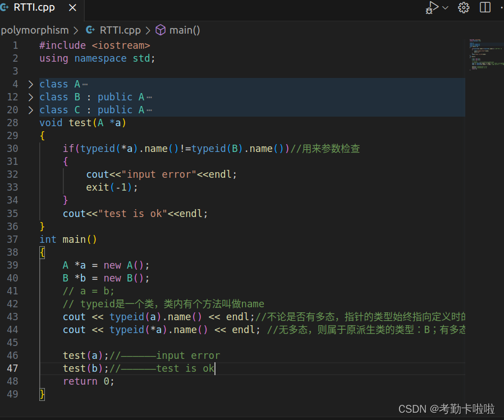The image size is (504, 420).
Task: Select line number 47 in the gutter
Action: click(12, 368)
